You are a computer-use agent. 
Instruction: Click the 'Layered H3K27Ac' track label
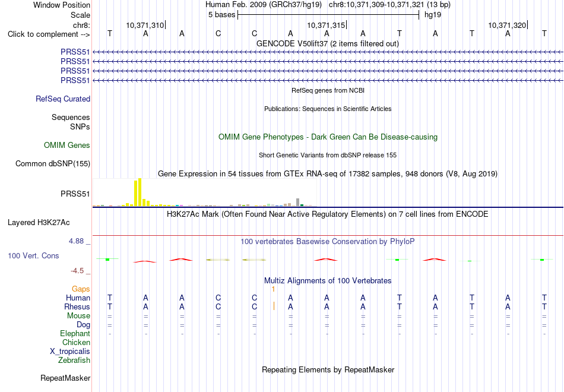tap(39, 223)
